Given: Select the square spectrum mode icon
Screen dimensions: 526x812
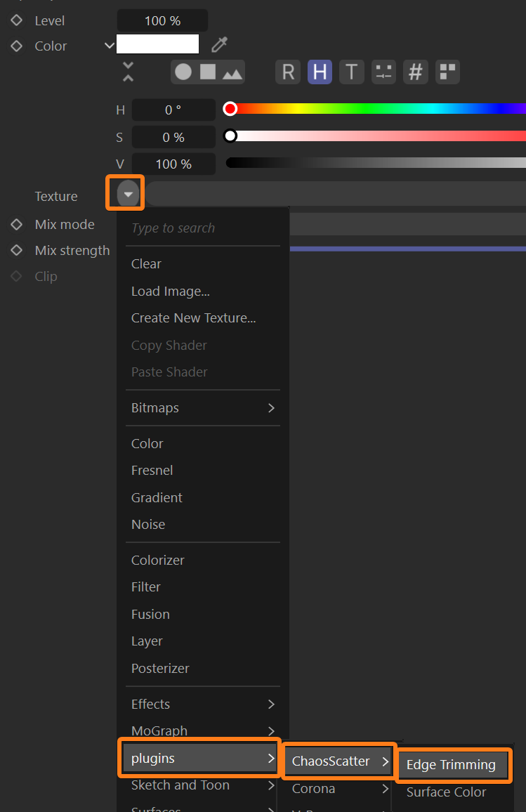Looking at the screenshot, I should tap(208, 72).
